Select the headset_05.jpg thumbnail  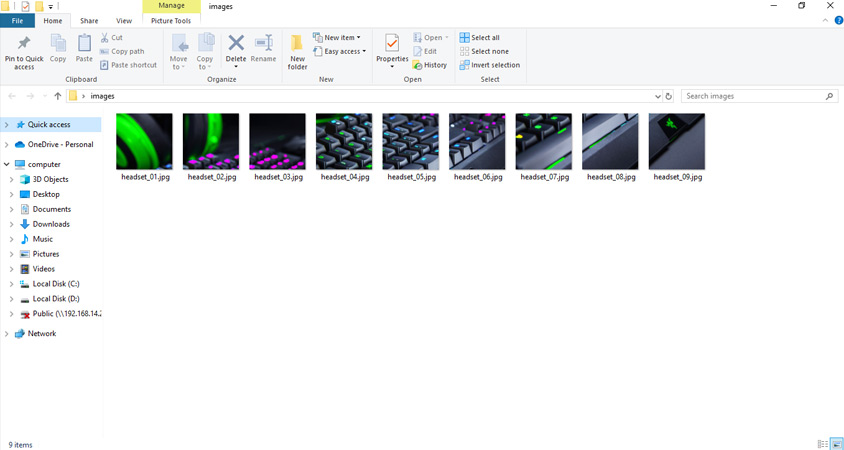411,147
